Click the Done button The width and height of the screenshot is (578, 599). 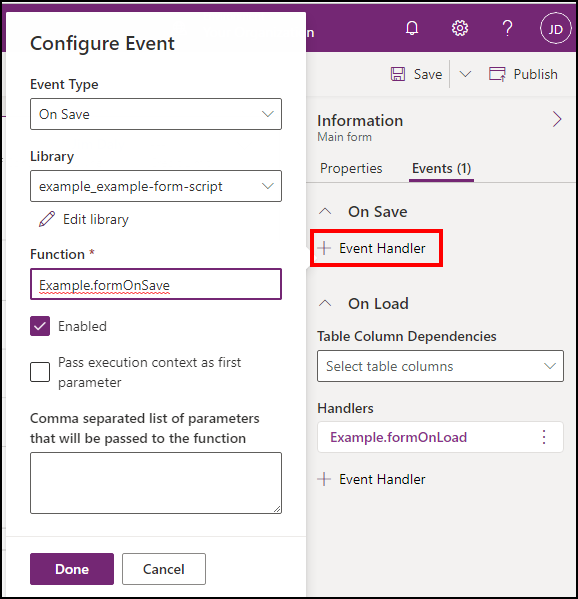[72, 569]
